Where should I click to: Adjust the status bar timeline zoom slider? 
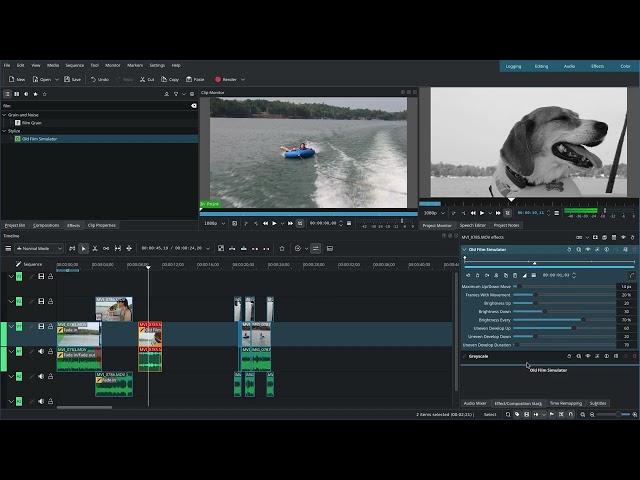pyautogui.click(x=613, y=414)
